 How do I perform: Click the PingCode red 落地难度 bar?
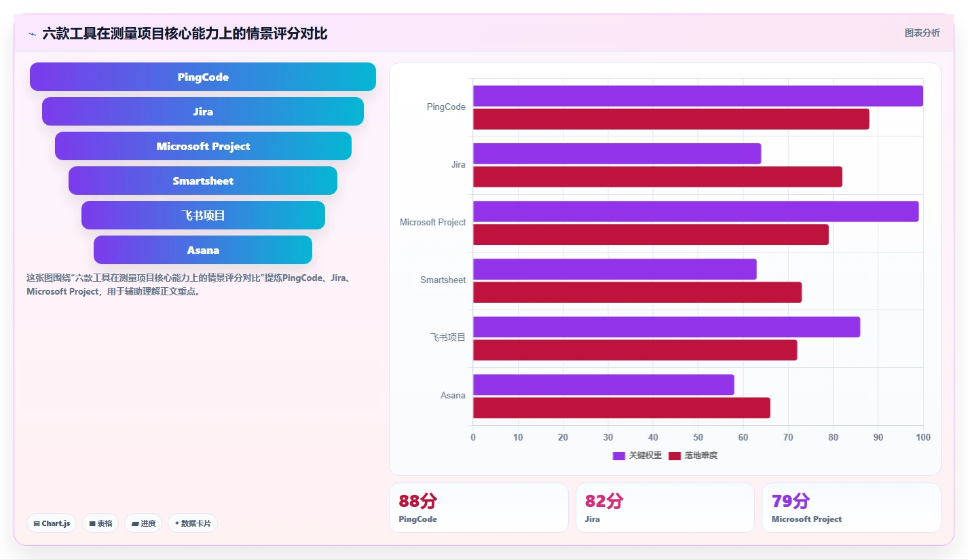pyautogui.click(x=671, y=119)
